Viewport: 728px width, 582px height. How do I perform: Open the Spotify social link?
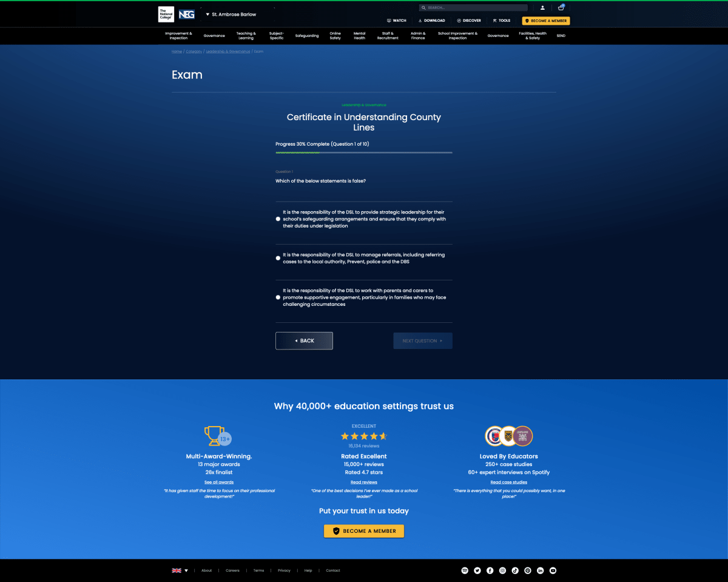[465, 570]
